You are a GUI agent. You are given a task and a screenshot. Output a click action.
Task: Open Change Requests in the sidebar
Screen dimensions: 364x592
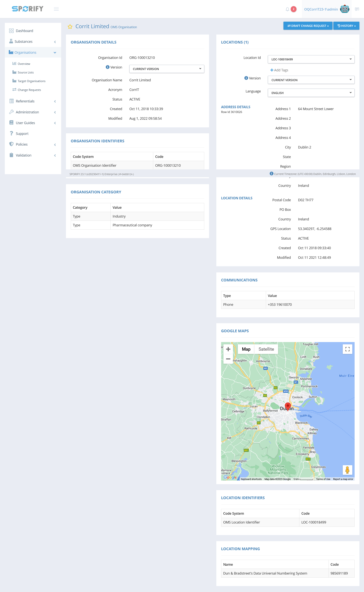29,90
